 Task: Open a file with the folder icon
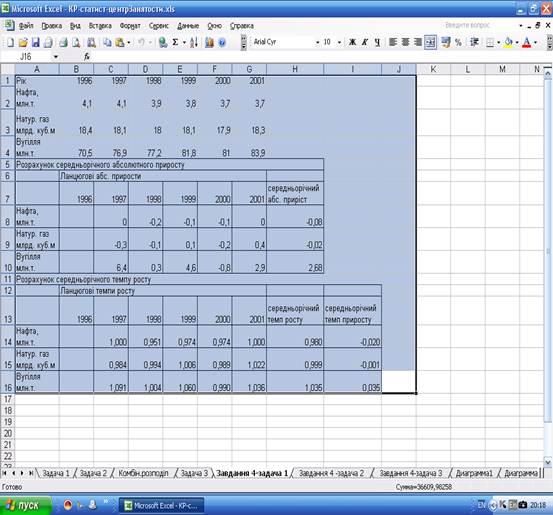click(x=23, y=42)
